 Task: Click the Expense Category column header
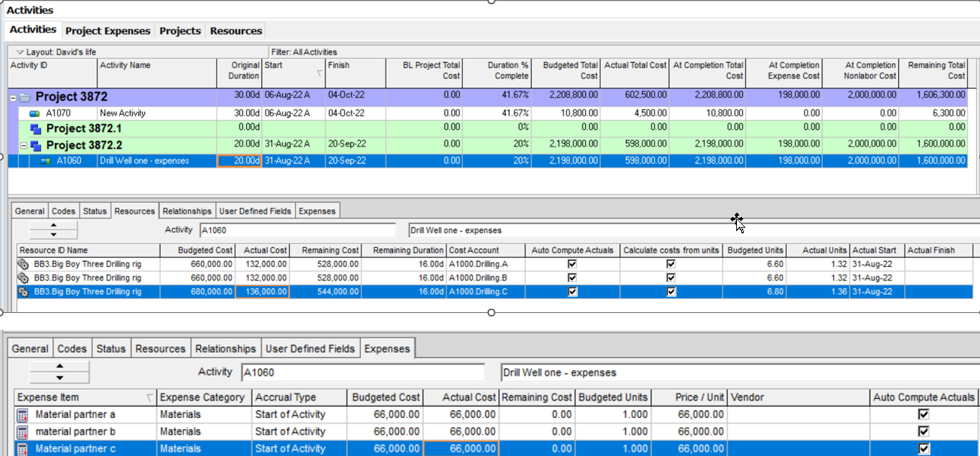click(202, 398)
